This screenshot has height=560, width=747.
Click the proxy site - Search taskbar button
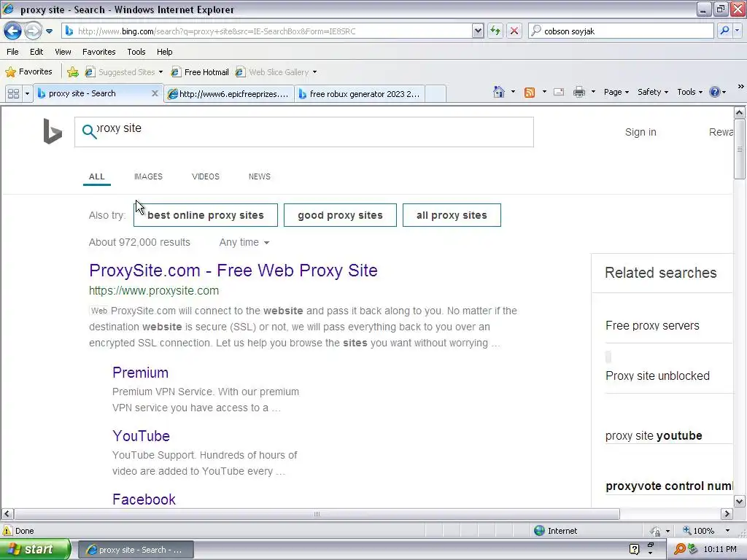135,550
